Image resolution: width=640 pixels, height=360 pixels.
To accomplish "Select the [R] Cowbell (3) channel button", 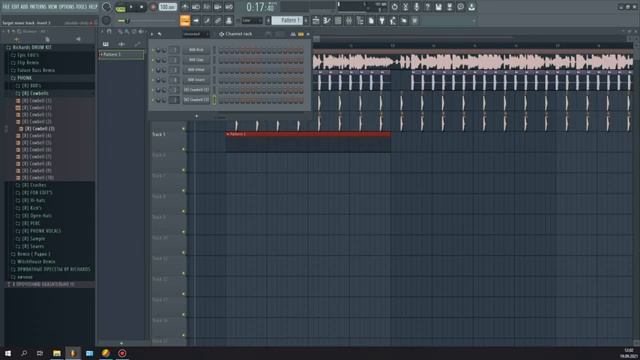I will pyautogui.click(x=196, y=100).
